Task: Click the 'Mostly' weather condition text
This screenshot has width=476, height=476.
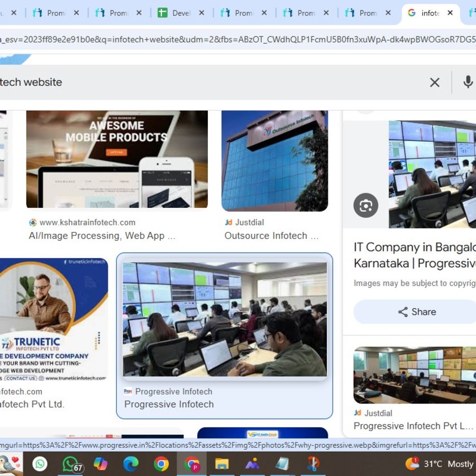Action: click(461, 464)
